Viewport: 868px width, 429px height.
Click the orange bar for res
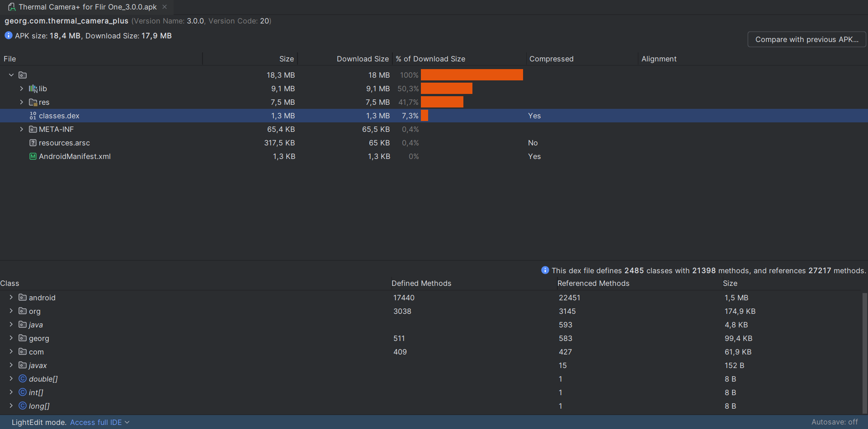click(x=442, y=102)
